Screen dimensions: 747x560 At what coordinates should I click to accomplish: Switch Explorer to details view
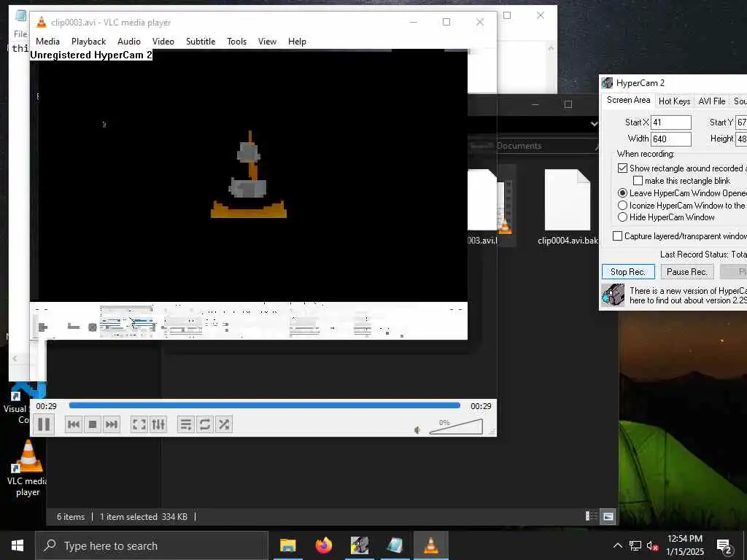point(591,516)
